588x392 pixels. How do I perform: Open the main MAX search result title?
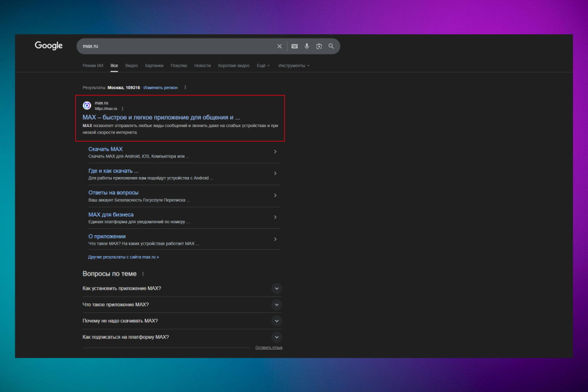click(161, 117)
